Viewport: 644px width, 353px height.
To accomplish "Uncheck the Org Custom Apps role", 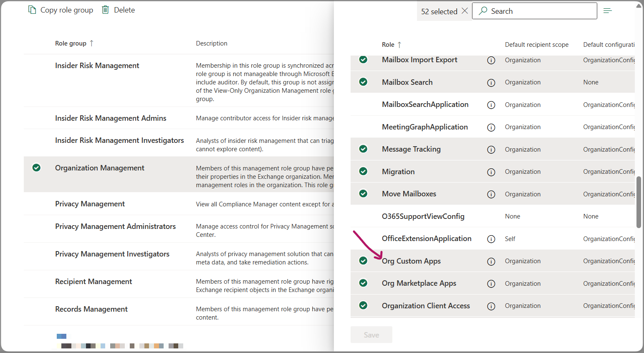I will coord(363,261).
